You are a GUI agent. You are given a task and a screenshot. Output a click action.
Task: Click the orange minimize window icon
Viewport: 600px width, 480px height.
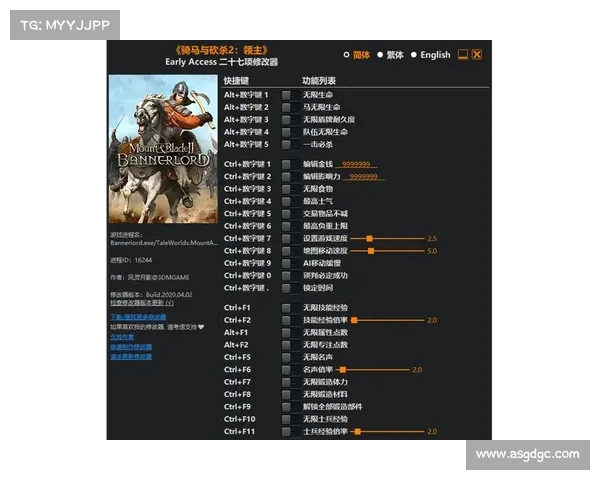[463, 55]
